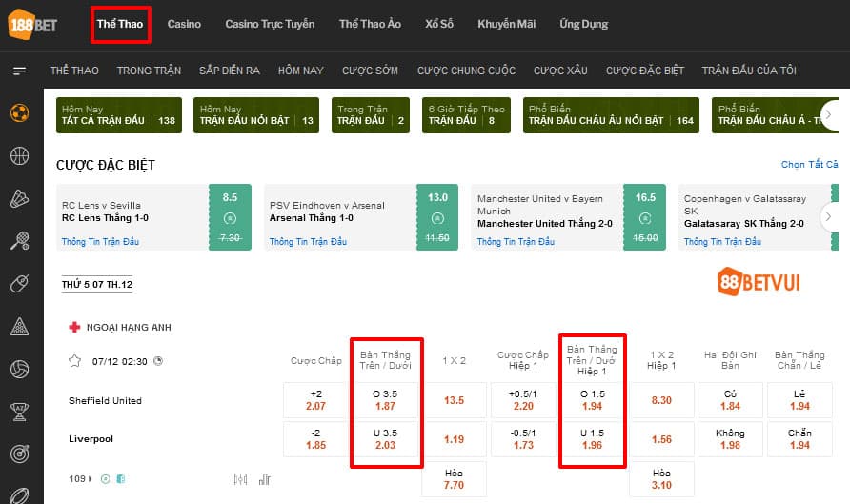Viewport: 850px width, 504px height.
Task: Open the Thể Thao Ảo tab
Action: click(x=371, y=25)
